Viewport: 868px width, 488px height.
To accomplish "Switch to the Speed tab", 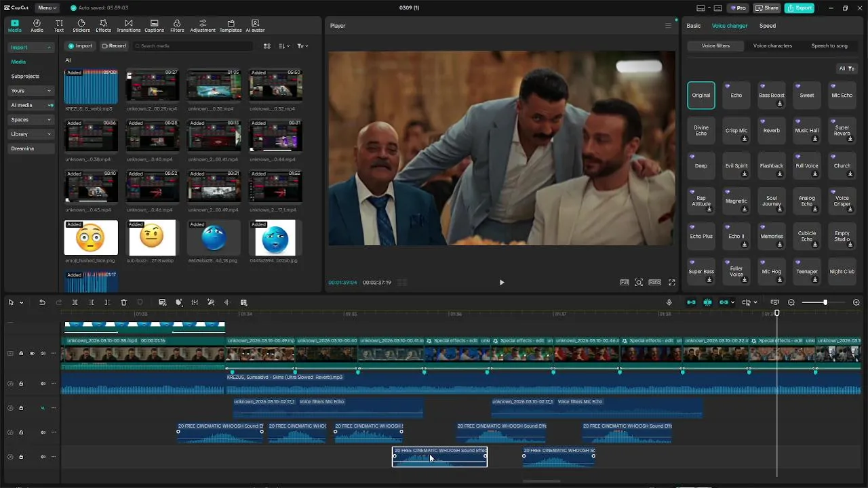I will pyautogui.click(x=767, y=26).
